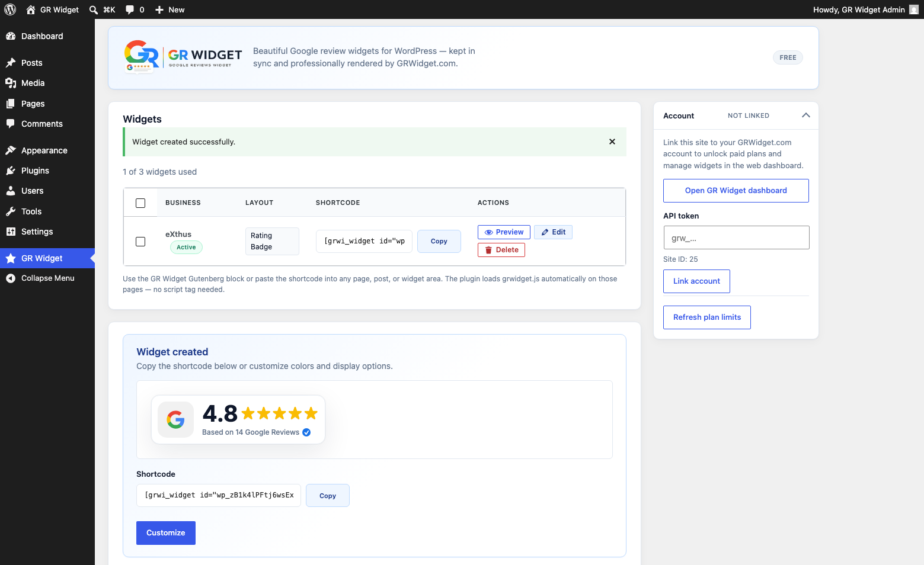
Task: Click the Active status badge
Action: point(186,248)
